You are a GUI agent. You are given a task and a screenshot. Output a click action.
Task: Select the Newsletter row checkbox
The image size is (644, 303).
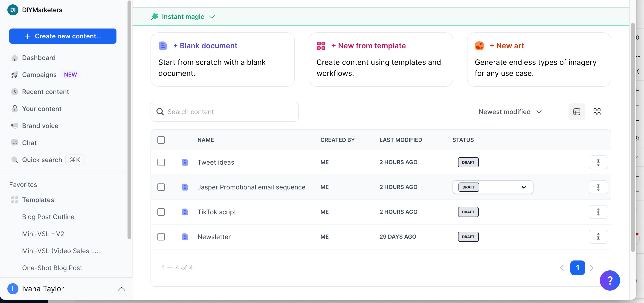pyautogui.click(x=161, y=237)
